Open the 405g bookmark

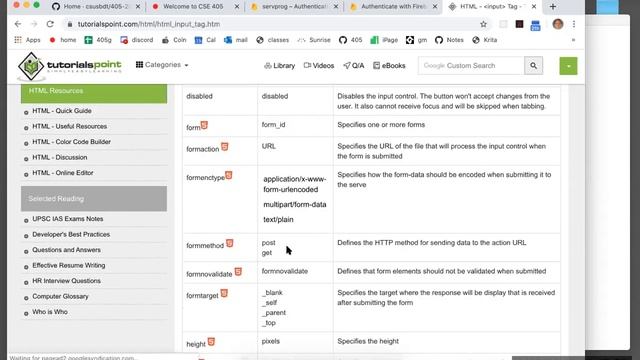(98, 40)
